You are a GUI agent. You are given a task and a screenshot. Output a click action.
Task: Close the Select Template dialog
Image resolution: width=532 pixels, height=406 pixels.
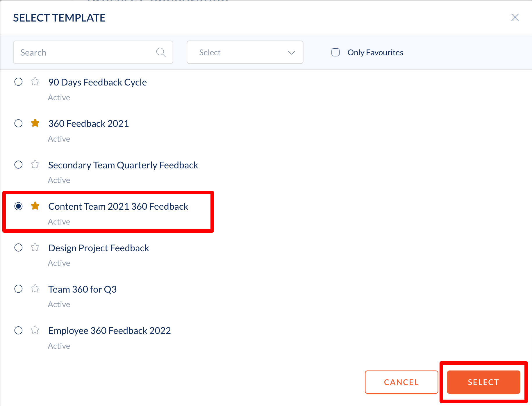coord(515,17)
